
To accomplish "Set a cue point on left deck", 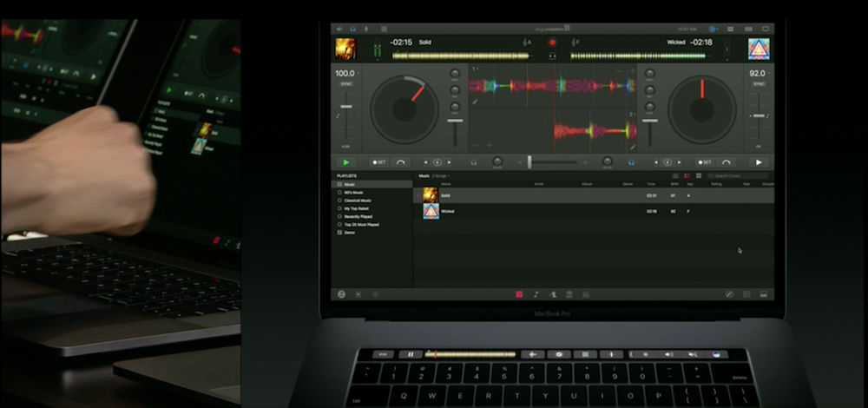I will [x=379, y=162].
